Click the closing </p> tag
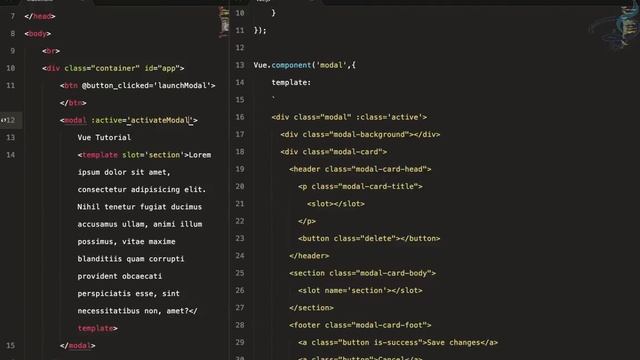Image resolution: width=640 pixels, height=360 pixels. [307, 221]
